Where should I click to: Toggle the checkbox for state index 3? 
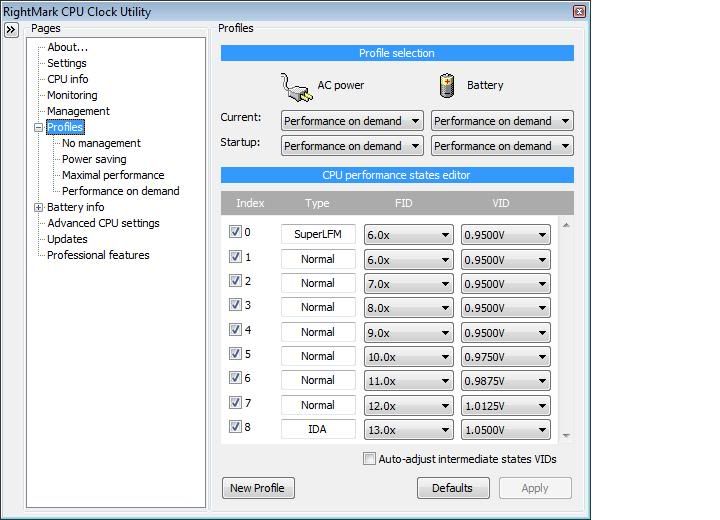point(235,305)
